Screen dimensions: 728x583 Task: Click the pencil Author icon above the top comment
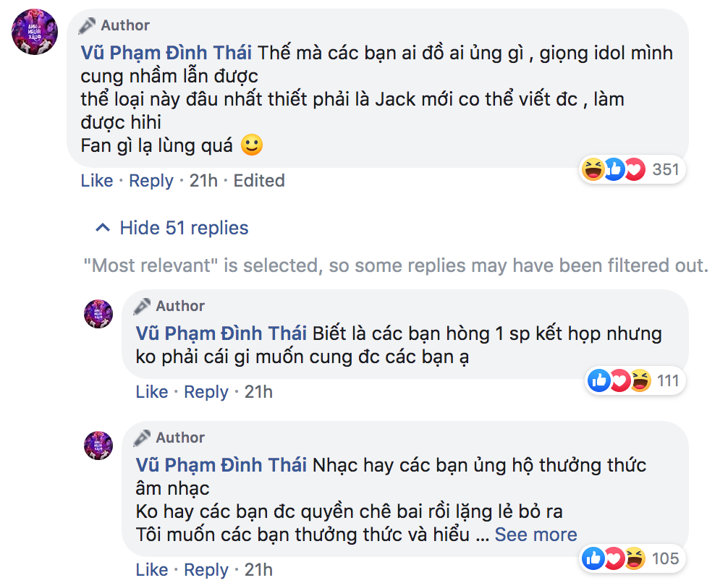pos(88,26)
